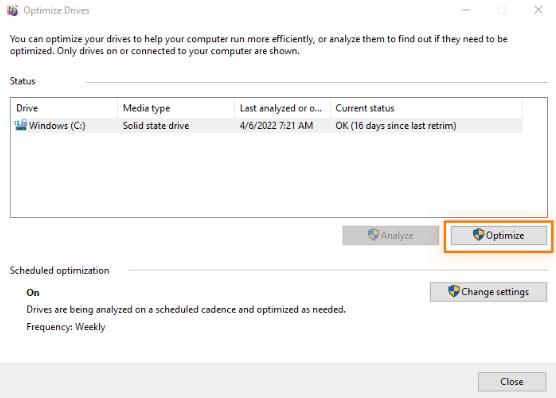The image size is (556, 398).
Task: Click the "Solid state drive" cell
Action: 156,126
